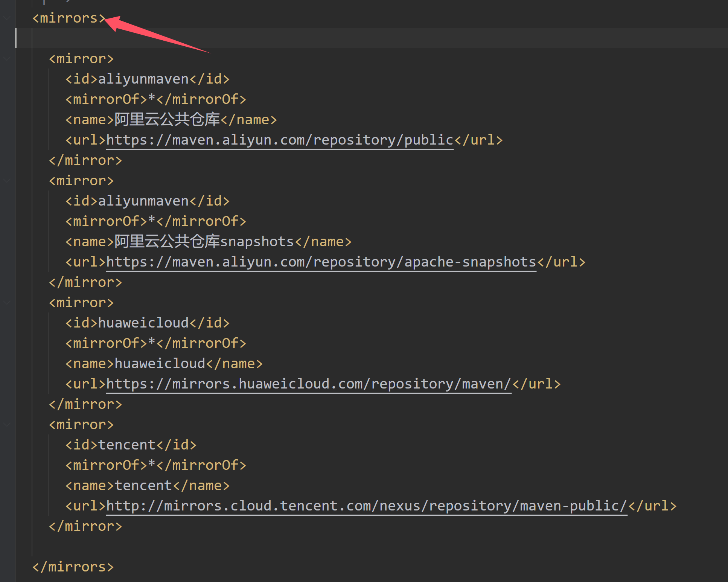Click the closing </url> tag after maven-public/

click(x=652, y=506)
